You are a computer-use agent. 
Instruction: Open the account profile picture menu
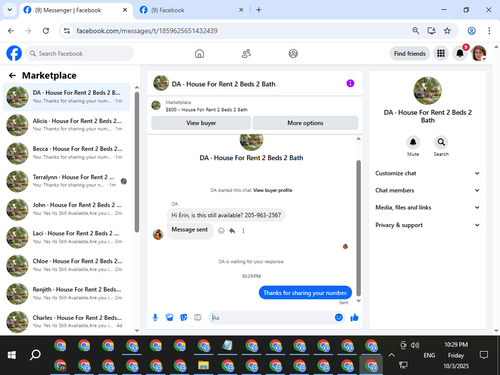click(479, 53)
